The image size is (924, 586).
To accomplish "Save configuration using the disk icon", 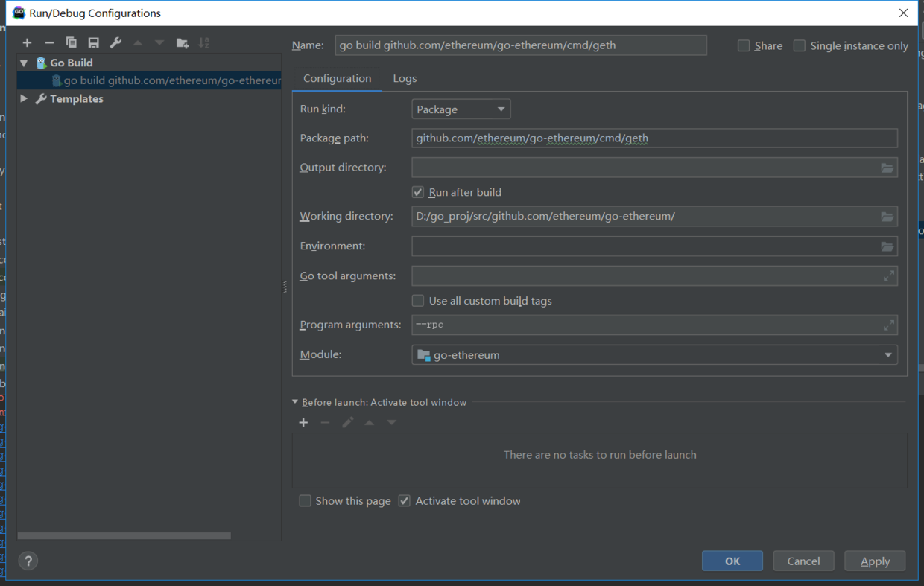I will pos(93,43).
